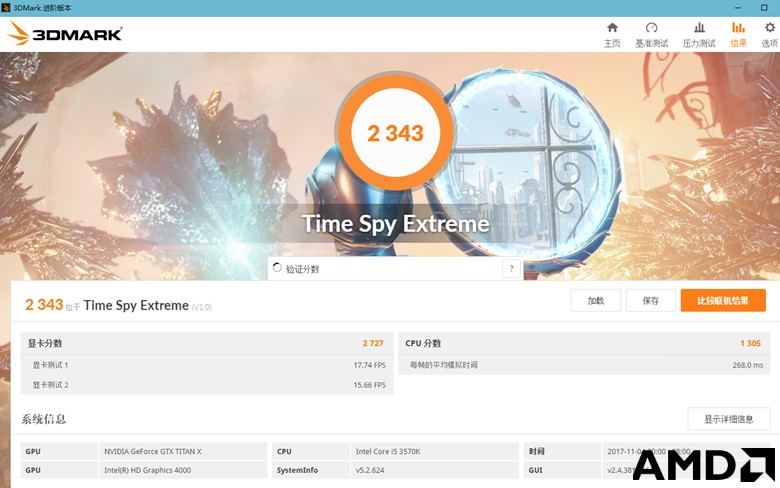The height and width of the screenshot is (488, 780).
Task: Select the 结果 results tab
Action: click(x=738, y=34)
